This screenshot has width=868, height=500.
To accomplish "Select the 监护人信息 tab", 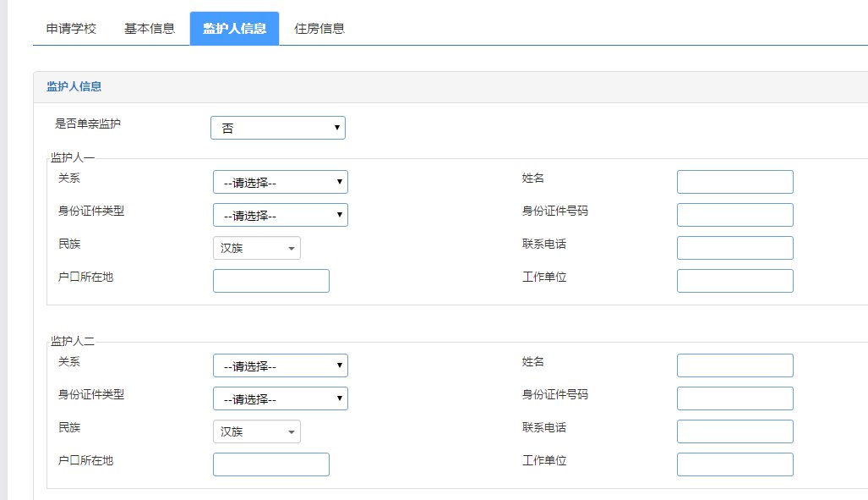I will (x=234, y=29).
